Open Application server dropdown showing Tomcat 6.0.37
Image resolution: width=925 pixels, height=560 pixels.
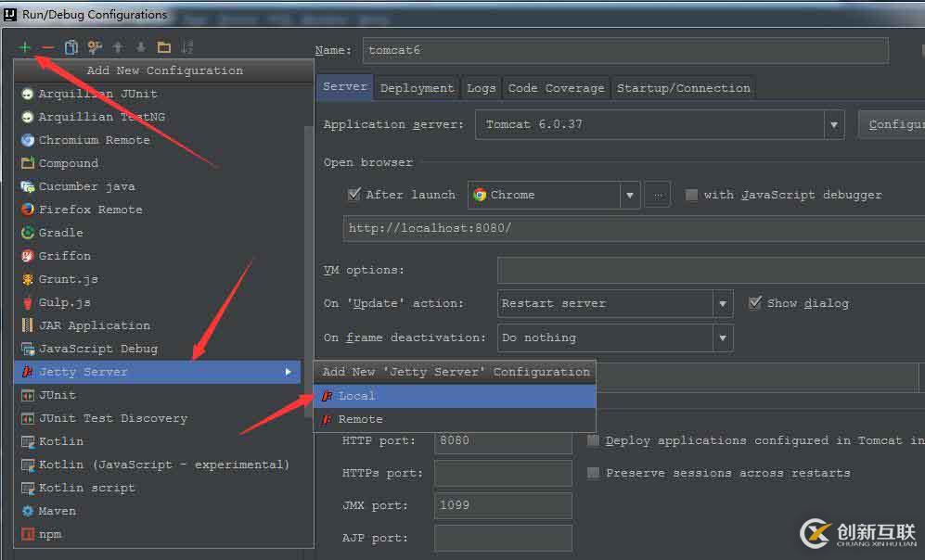[x=660, y=124]
